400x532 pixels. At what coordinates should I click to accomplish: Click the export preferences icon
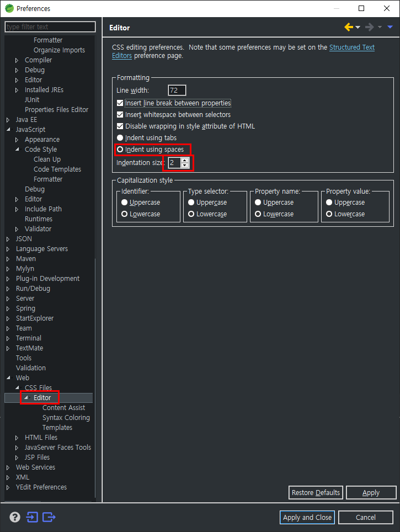coord(49,517)
